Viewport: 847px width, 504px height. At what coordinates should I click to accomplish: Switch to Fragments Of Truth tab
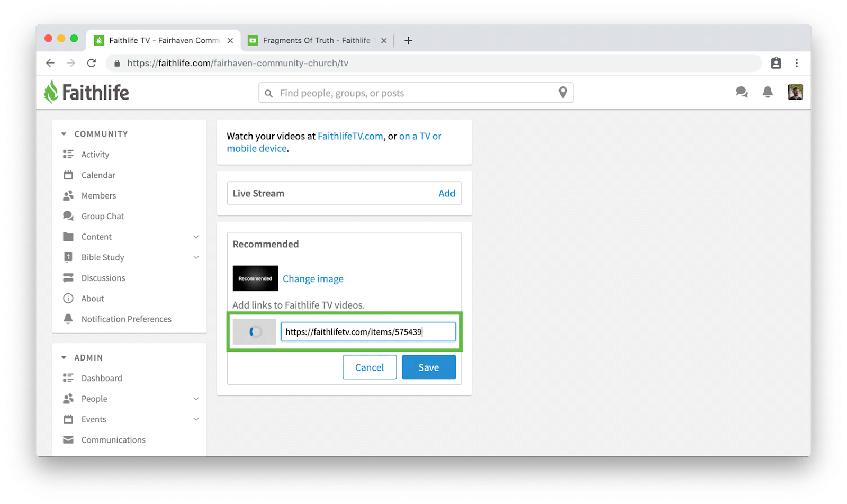pyautogui.click(x=317, y=40)
